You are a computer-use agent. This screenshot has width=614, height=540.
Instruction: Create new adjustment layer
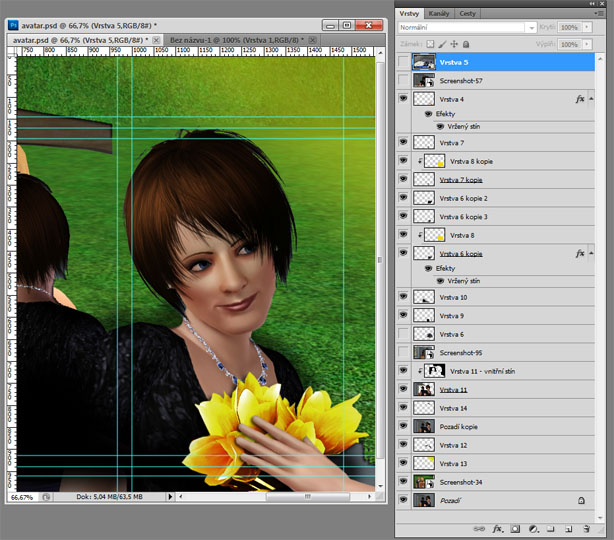(533, 527)
